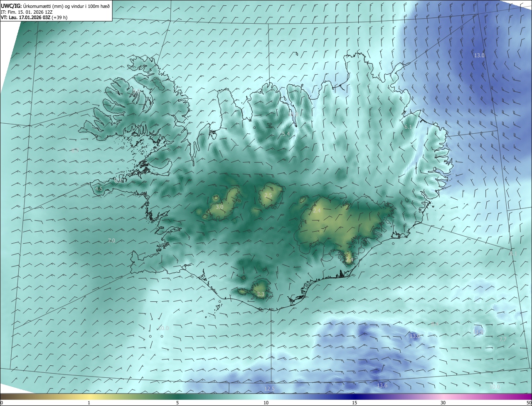Click the 7.7 value label
This screenshot has width=532, height=406.
503,340
